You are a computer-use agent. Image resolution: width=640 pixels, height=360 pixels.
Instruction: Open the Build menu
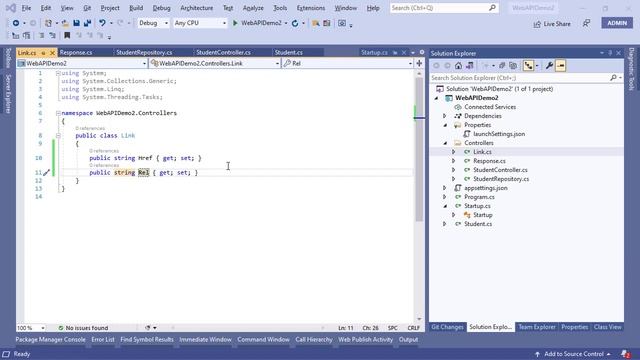coord(136,8)
